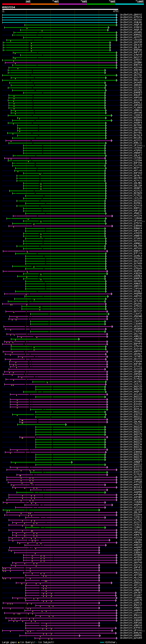The height and width of the screenshot is (644, 146).
Task: Click label UniRef100_P27524
Action: 131,379
